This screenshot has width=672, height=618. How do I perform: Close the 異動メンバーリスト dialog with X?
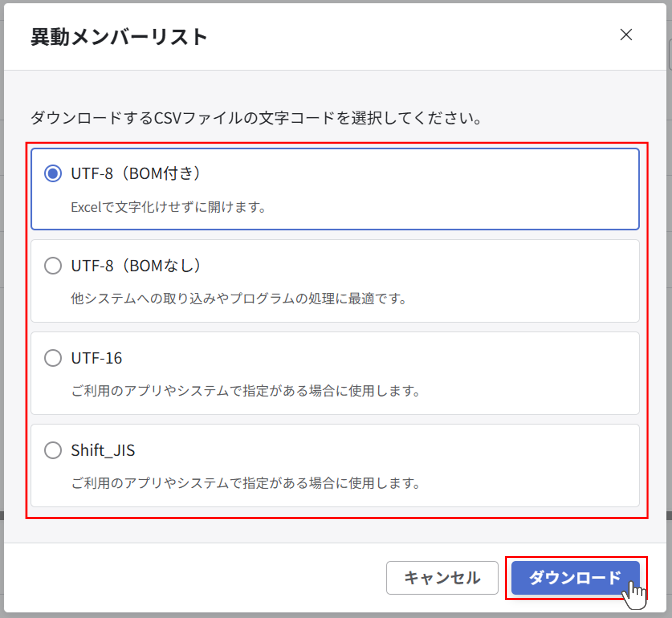point(626,35)
